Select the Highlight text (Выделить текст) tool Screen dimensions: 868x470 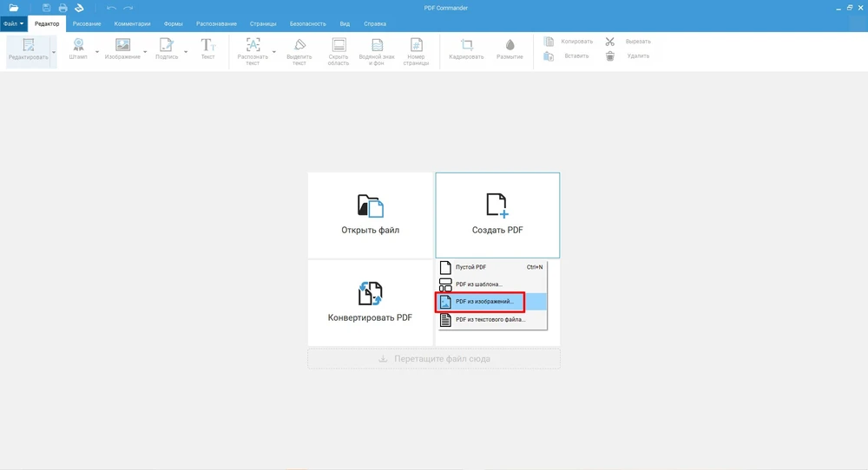coord(299,45)
